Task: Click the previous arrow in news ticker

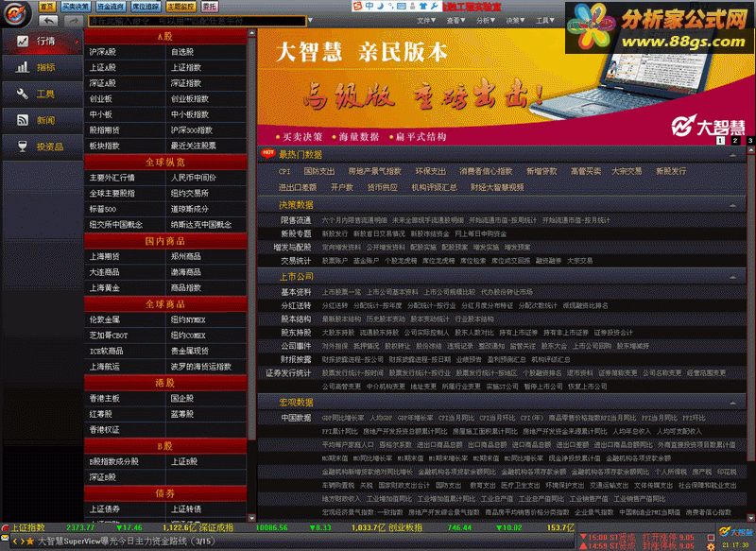Action: click(15, 542)
